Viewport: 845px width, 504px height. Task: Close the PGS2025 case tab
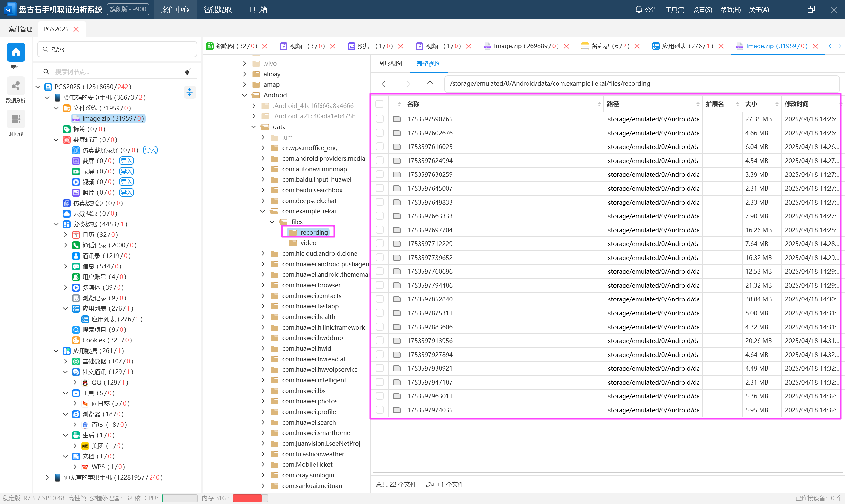[76, 29]
